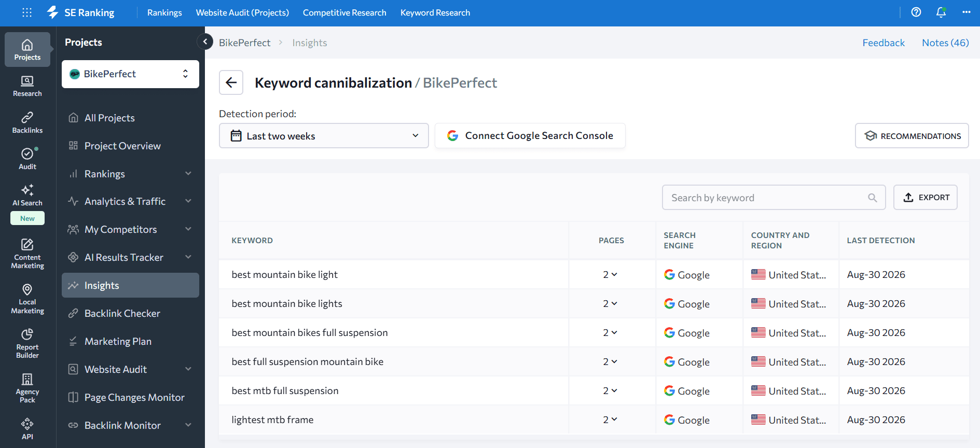Open the BikePerfect project selector
This screenshot has height=448, width=980.
coord(130,74)
